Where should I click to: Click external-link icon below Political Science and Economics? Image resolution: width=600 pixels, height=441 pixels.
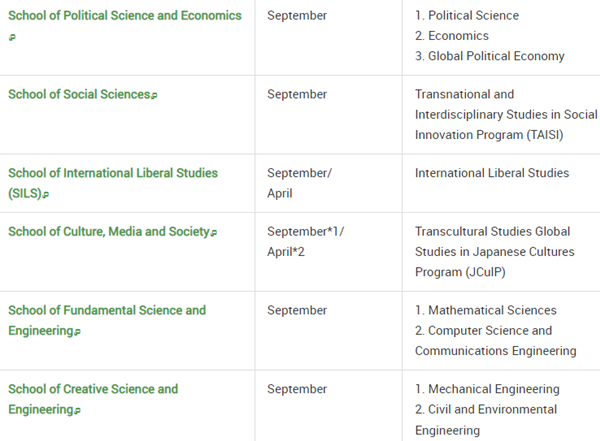12,37
